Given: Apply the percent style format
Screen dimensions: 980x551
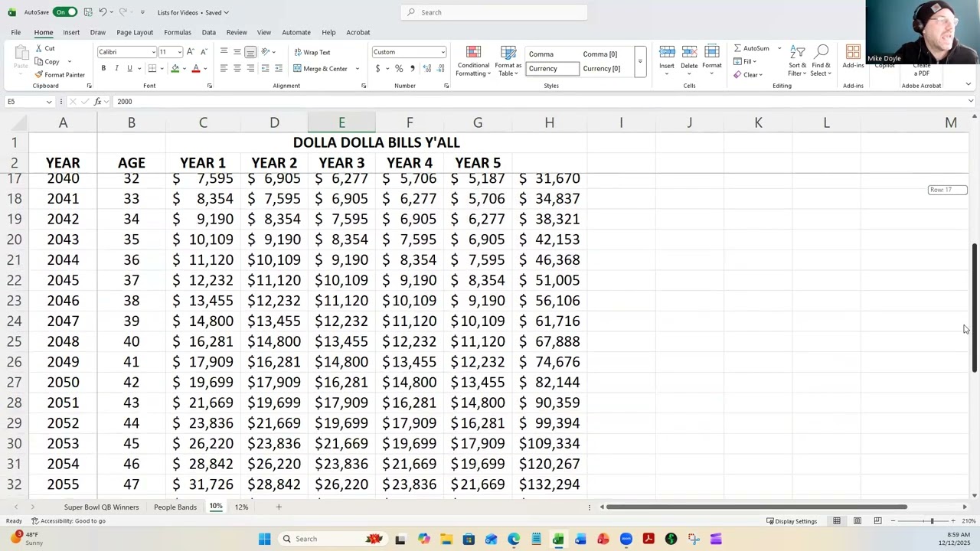Looking at the screenshot, I should [399, 69].
